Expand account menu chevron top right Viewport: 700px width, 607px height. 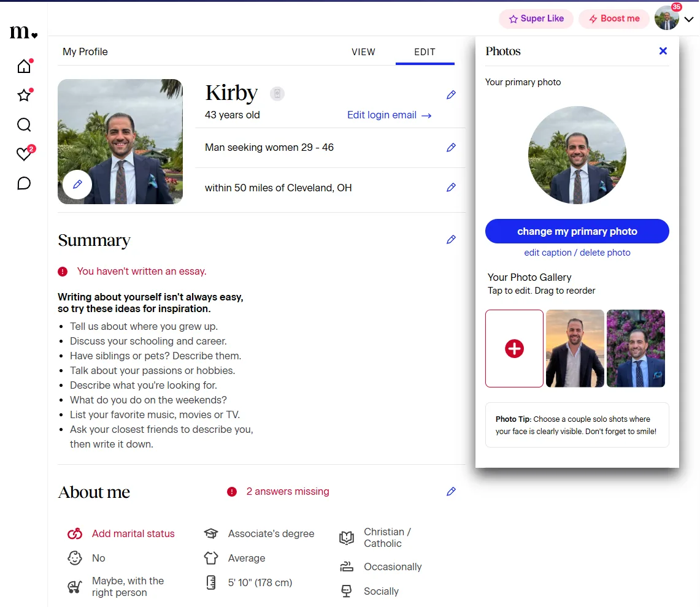pos(689,19)
